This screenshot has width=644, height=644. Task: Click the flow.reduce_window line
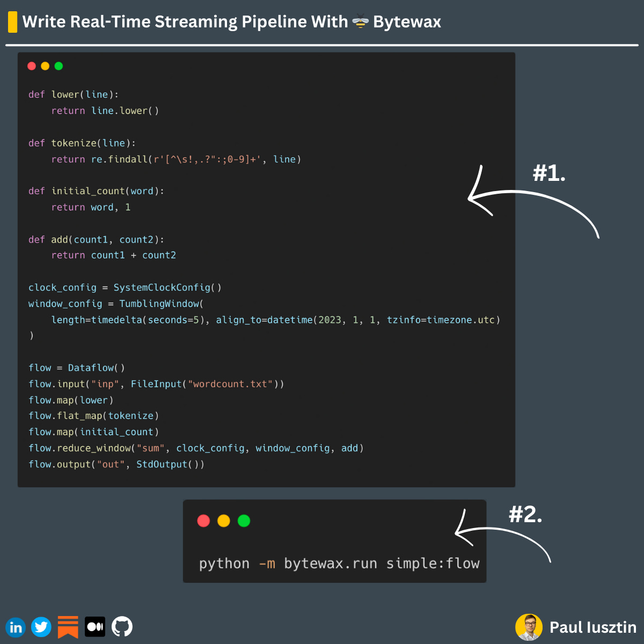[x=196, y=448]
